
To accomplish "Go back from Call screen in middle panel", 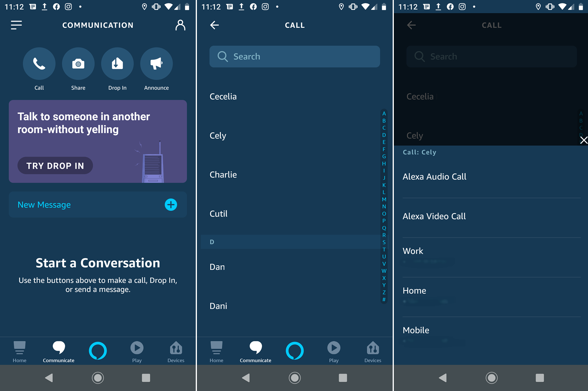I will coord(214,25).
